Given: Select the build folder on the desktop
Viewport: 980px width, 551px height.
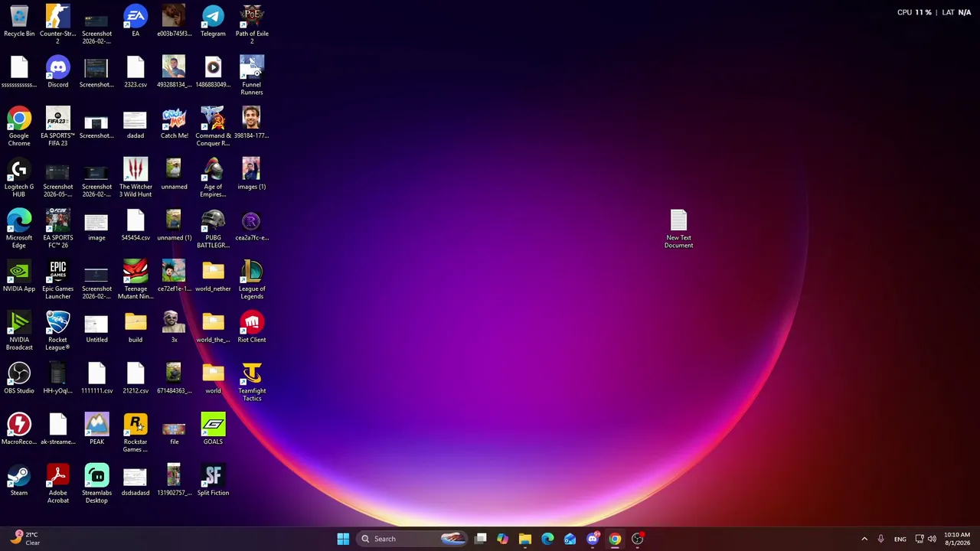Looking at the screenshot, I should point(136,328).
